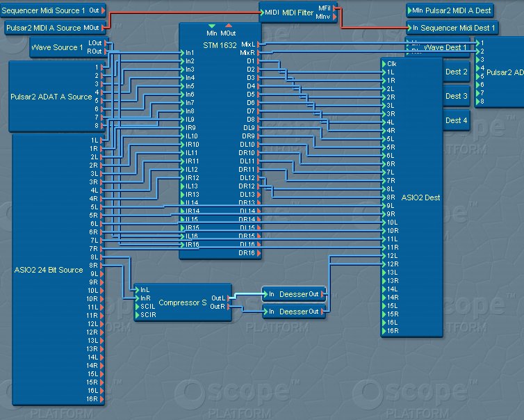Click the 1L output port of ASIO2 24 Bit Source
The image size is (524, 420).
click(x=101, y=140)
